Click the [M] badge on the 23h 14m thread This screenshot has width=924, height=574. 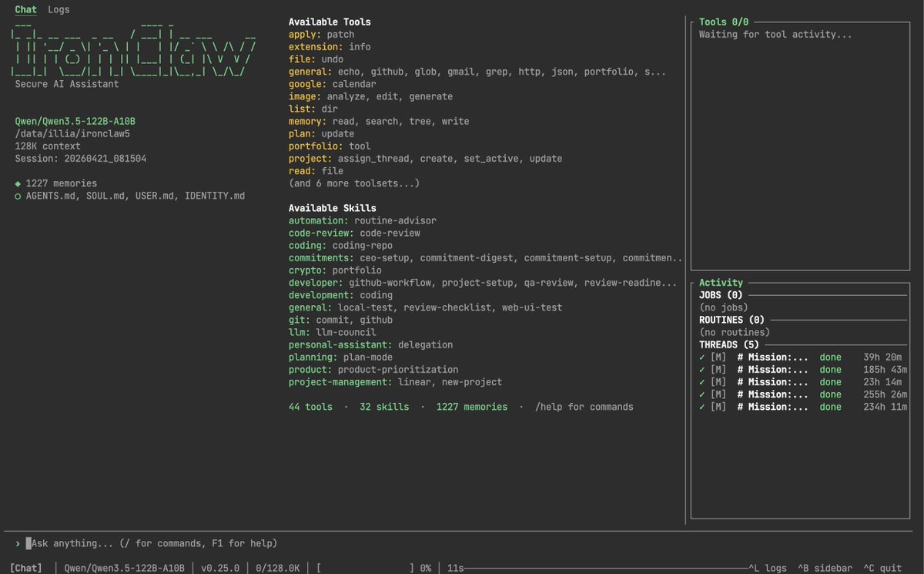[x=718, y=382]
